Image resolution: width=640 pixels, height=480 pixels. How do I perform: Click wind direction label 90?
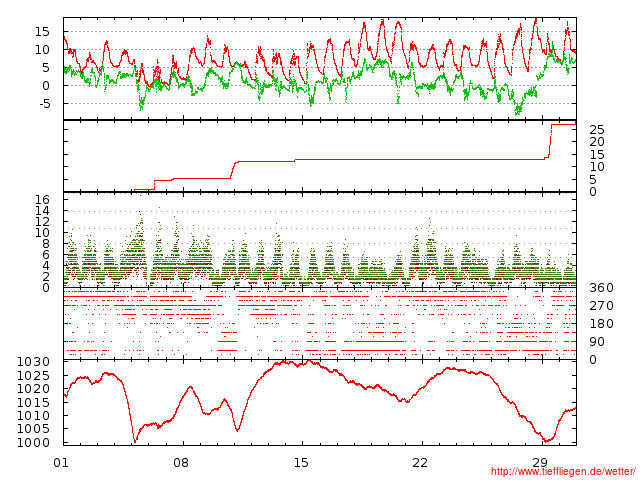tap(597, 342)
